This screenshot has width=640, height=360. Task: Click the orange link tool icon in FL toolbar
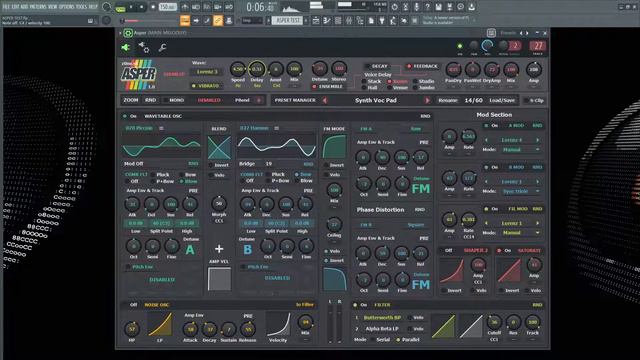[218, 20]
